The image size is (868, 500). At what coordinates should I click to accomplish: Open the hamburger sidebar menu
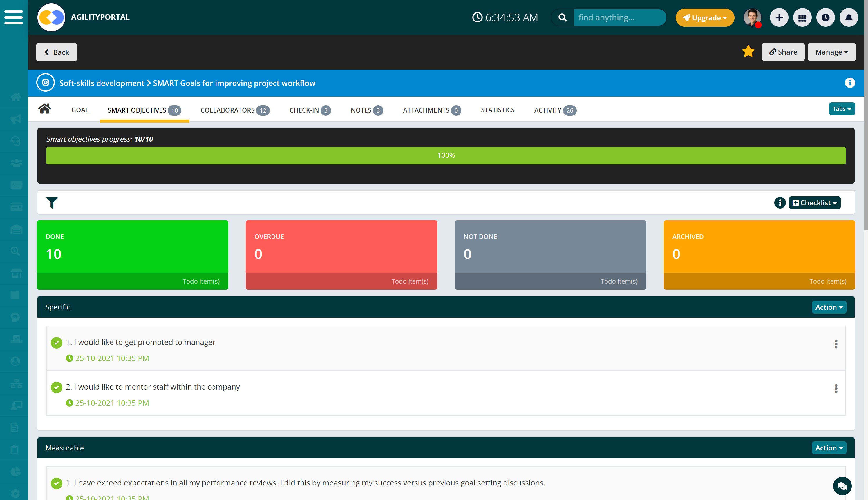(13, 17)
